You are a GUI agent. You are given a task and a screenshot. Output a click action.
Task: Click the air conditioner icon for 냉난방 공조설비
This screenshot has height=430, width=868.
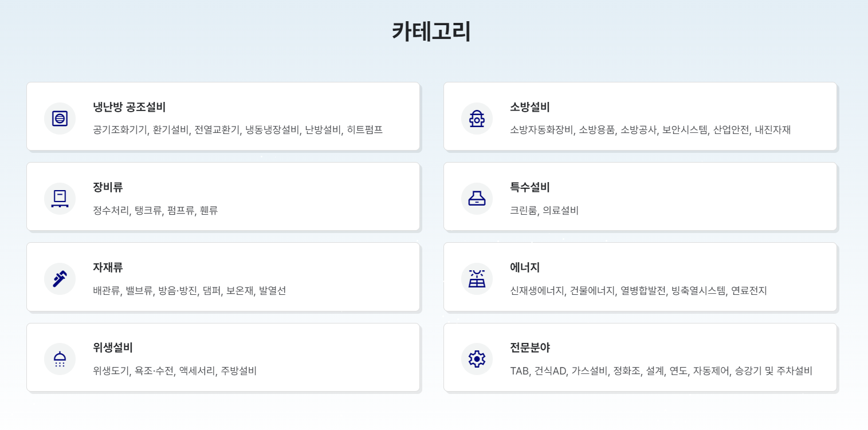pos(60,119)
